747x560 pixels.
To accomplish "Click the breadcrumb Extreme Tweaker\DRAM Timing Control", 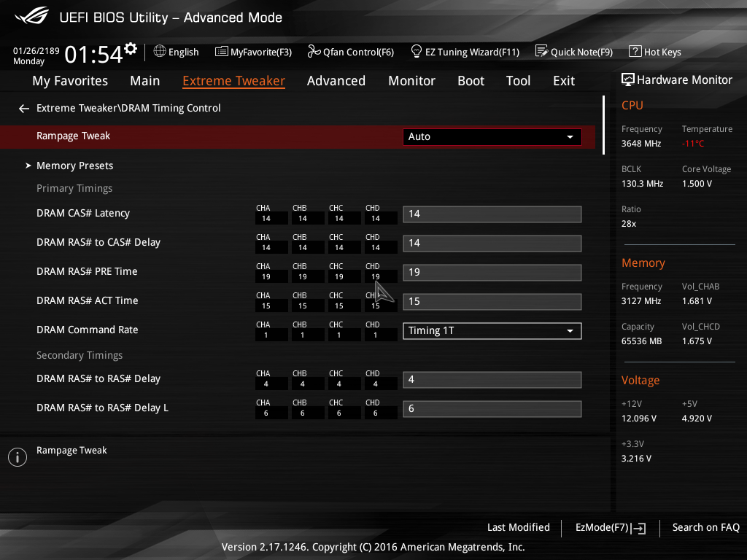I will tap(128, 108).
